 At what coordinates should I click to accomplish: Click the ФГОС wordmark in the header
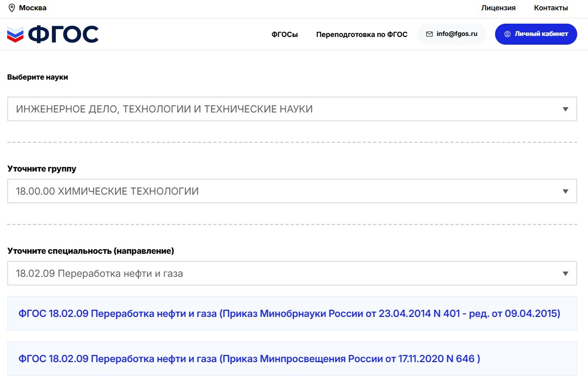tap(63, 34)
